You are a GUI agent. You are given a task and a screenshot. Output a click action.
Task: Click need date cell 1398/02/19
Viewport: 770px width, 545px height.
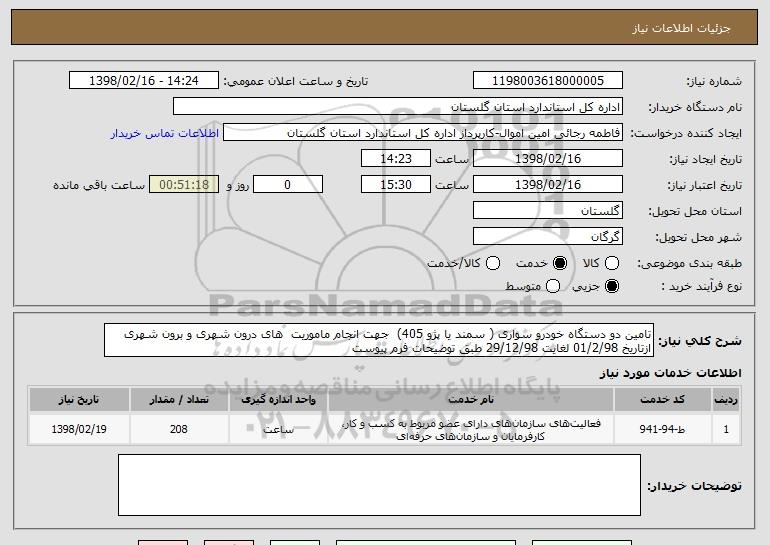[79, 429]
